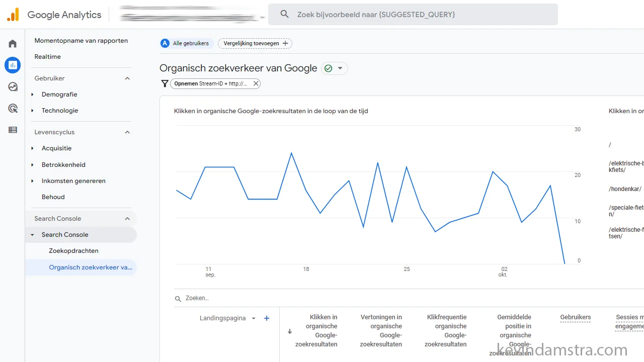Click the Alle gebruikers segment chip

[187, 43]
